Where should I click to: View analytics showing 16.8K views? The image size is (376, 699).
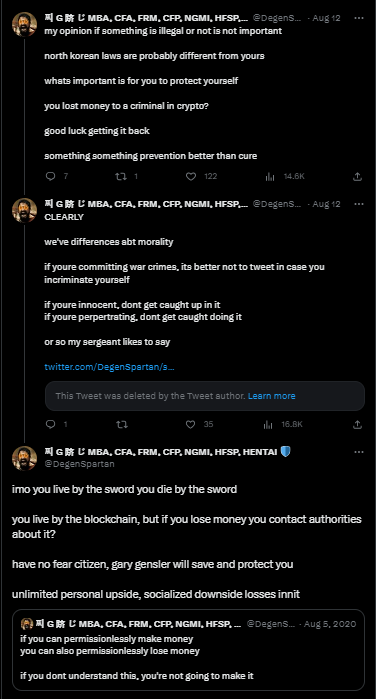coord(268,424)
